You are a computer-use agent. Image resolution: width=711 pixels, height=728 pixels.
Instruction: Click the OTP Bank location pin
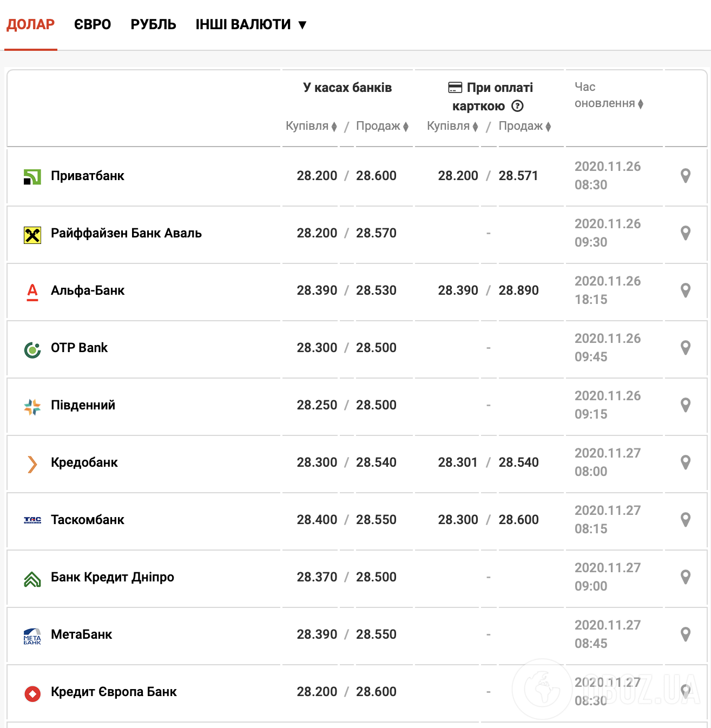click(x=685, y=348)
